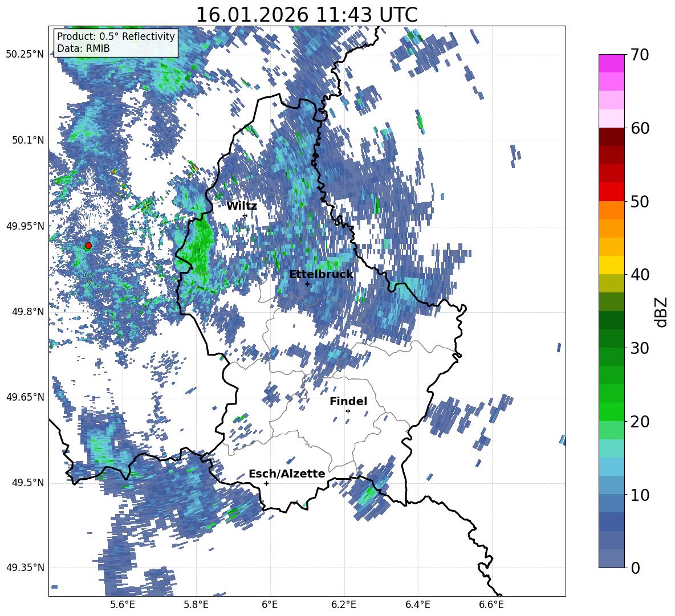This screenshot has width=675, height=616.
Task: Click the magenta top colorbar segment
Action: pyautogui.click(x=611, y=63)
